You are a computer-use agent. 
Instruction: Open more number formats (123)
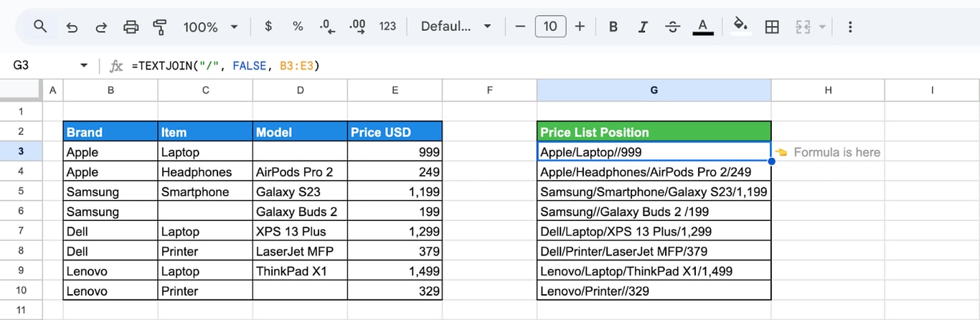coord(387,27)
